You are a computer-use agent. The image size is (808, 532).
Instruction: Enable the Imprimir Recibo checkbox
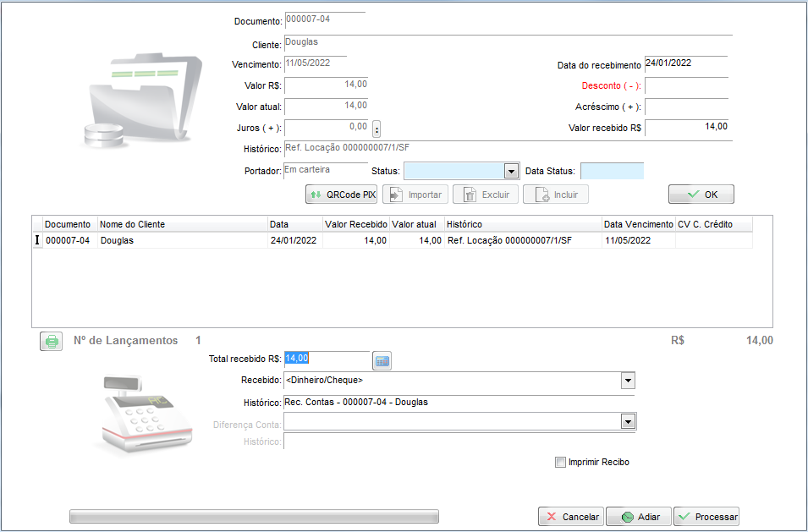pos(560,462)
